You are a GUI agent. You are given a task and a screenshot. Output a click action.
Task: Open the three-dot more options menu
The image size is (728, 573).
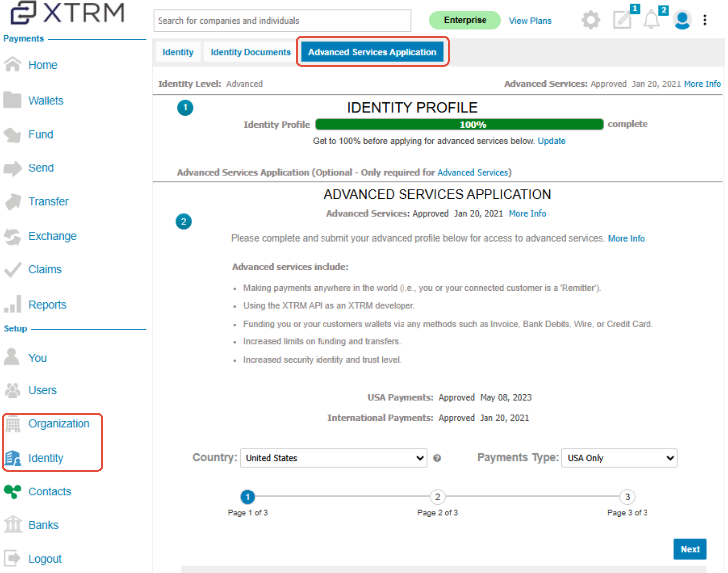click(x=705, y=20)
